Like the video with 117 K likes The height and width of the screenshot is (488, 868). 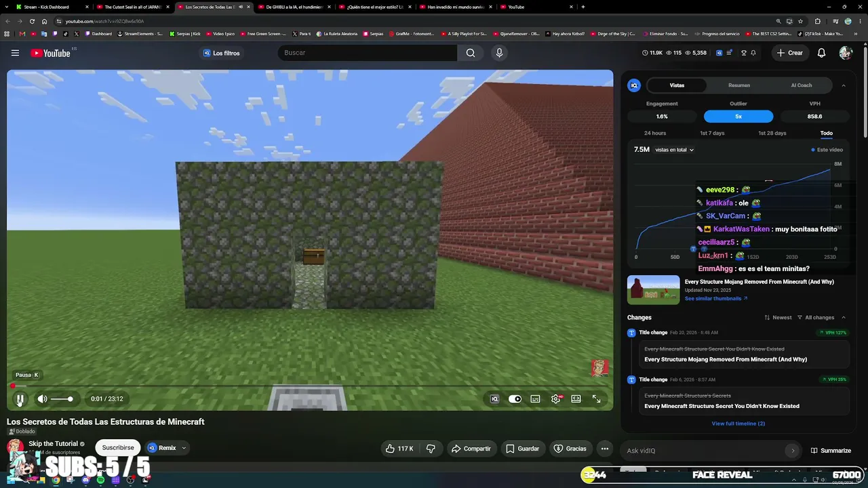click(399, 449)
